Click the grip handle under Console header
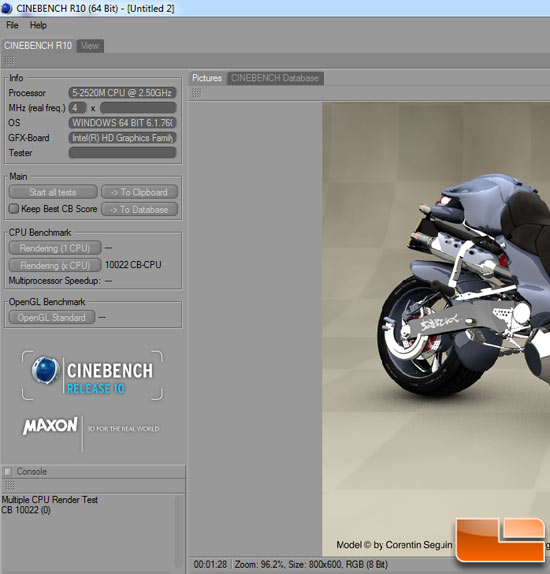 click(x=9, y=485)
